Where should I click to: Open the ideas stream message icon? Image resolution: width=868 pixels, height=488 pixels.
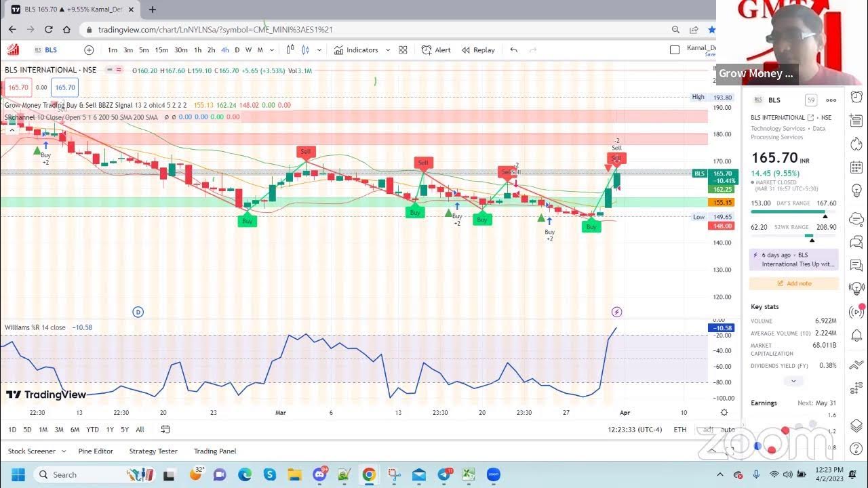click(856, 265)
